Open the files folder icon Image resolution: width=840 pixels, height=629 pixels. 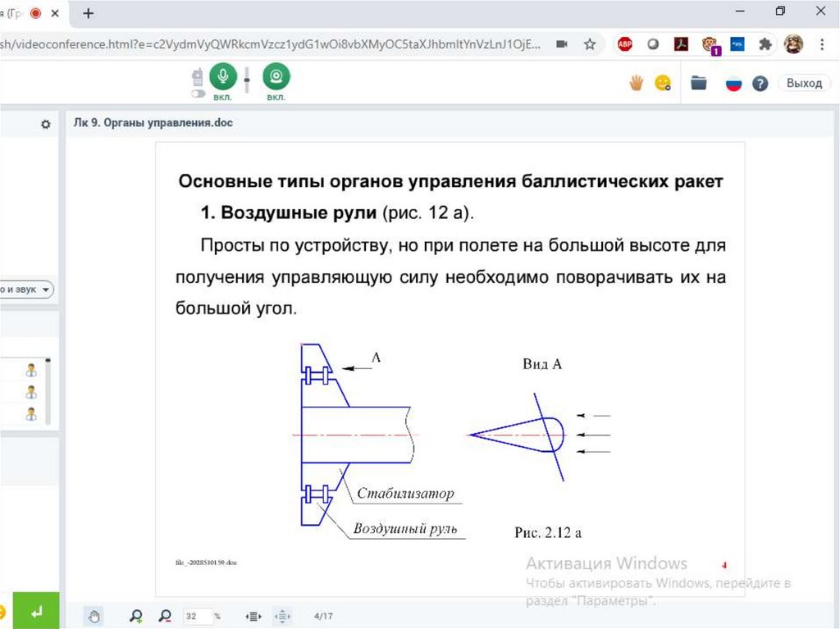(x=699, y=83)
